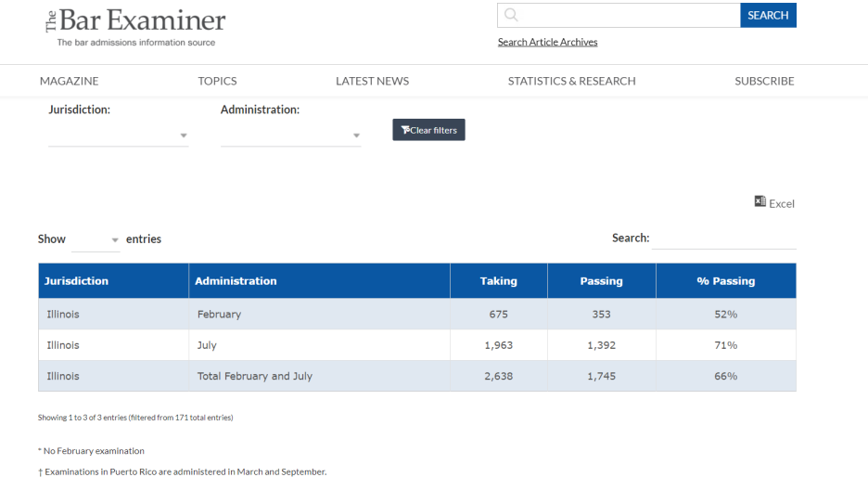868x490 pixels.
Task: Click the bar admissions information source tagline
Action: (136, 43)
